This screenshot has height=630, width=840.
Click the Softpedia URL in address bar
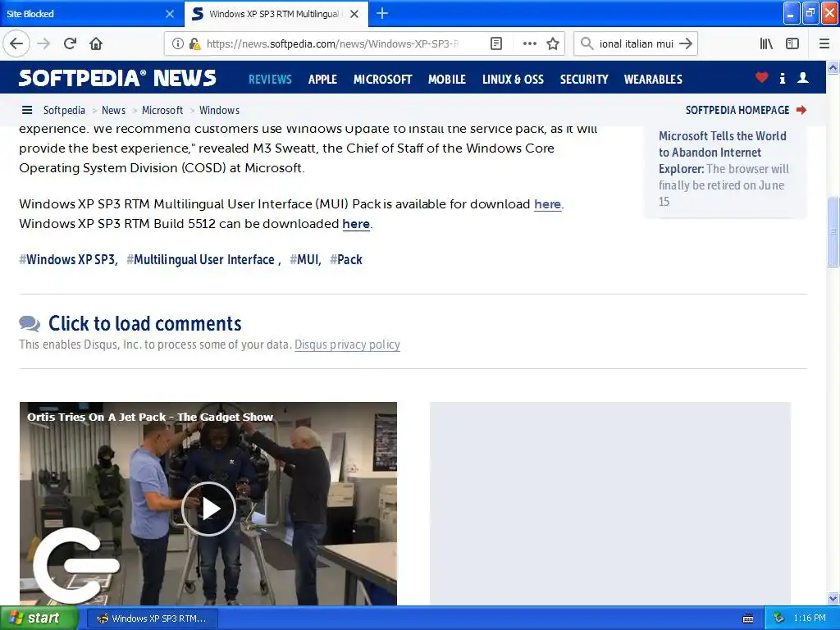pyautogui.click(x=332, y=44)
